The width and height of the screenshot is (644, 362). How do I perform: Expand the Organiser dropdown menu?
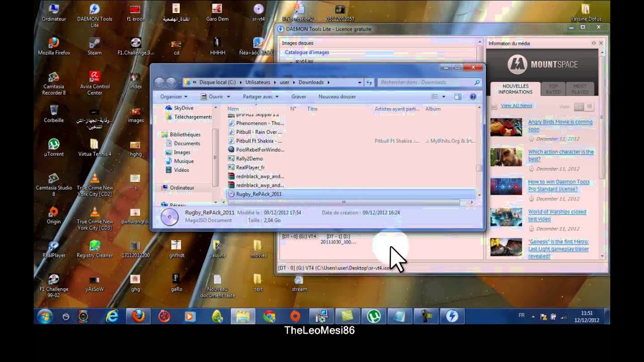click(174, 97)
